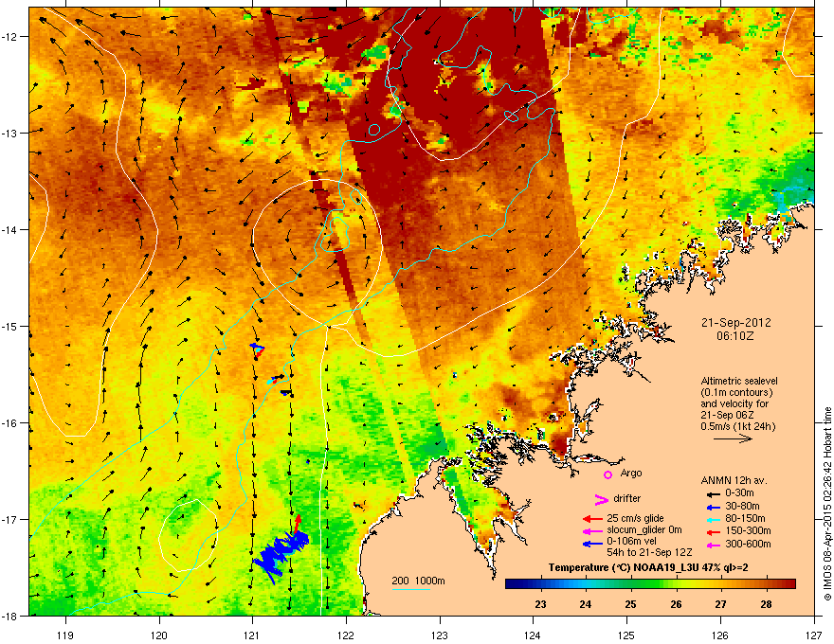
Task: Click the red arrow beside 25 cm/s glide
Action: (x=592, y=519)
